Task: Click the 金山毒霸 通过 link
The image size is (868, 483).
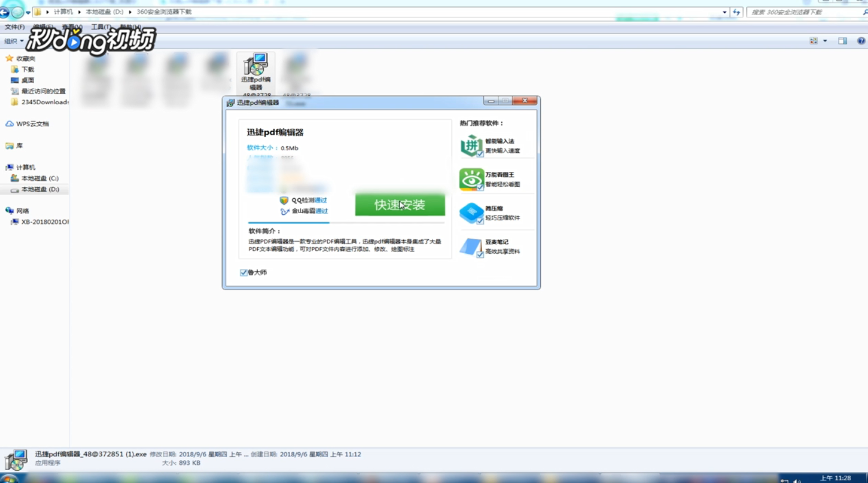Action: [x=321, y=211]
